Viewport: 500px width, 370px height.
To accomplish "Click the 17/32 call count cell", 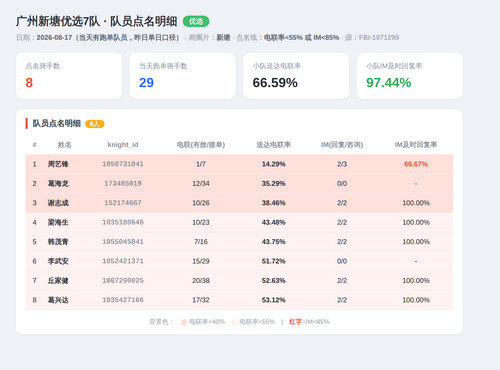I will click(201, 300).
